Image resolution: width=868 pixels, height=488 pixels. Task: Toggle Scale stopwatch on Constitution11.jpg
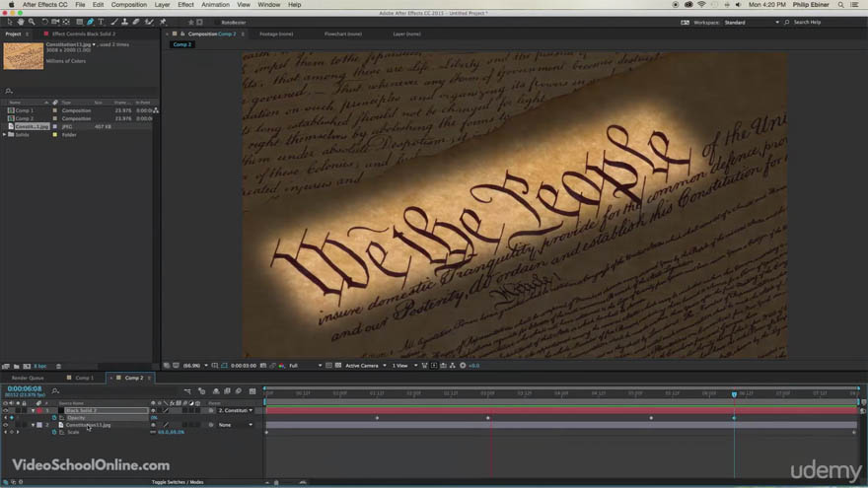(x=53, y=432)
